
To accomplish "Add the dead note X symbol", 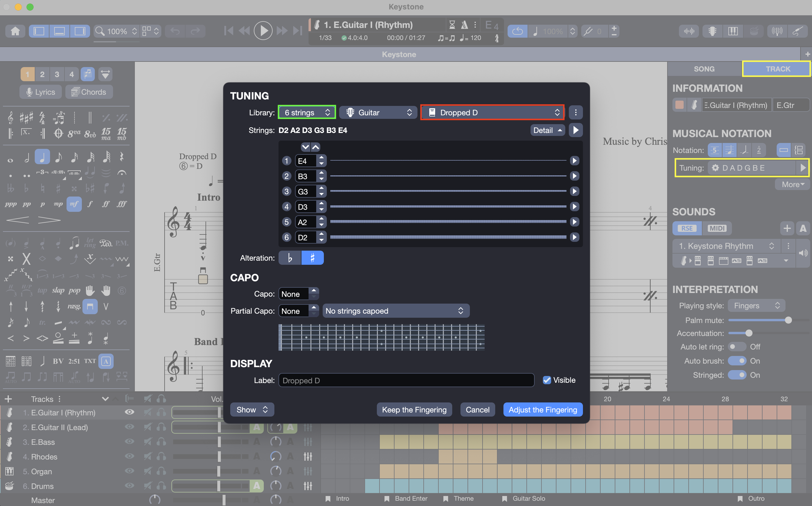I will coord(26,259).
